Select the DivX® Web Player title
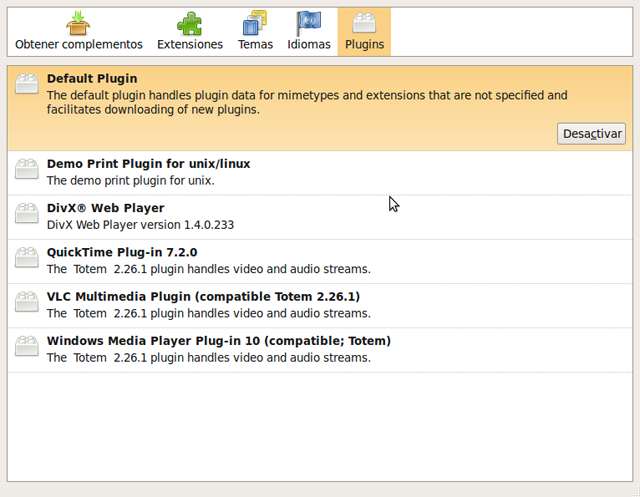The height and width of the screenshot is (497, 640). [105, 208]
